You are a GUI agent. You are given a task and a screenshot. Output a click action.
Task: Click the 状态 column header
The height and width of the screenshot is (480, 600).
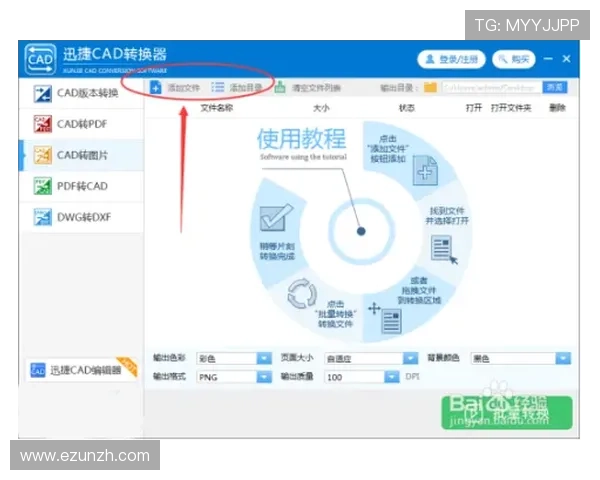coord(407,108)
